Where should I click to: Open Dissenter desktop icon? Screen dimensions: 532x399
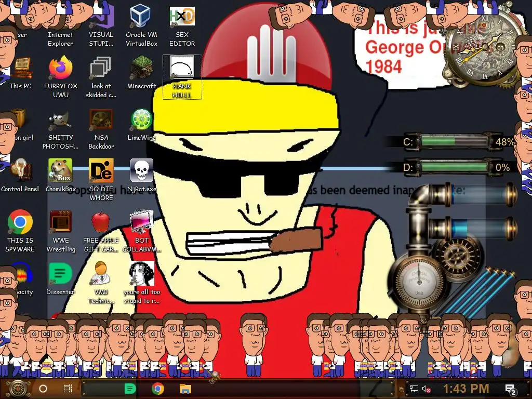pos(61,278)
